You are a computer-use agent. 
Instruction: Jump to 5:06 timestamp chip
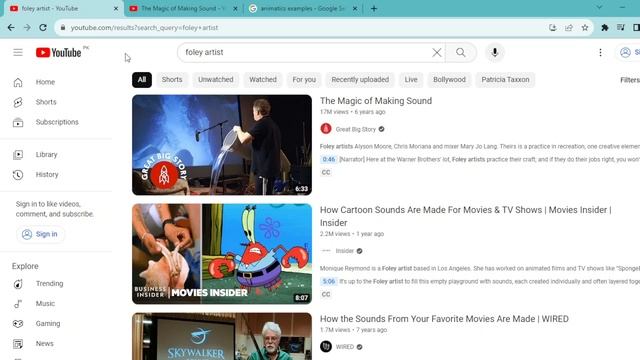(329, 281)
